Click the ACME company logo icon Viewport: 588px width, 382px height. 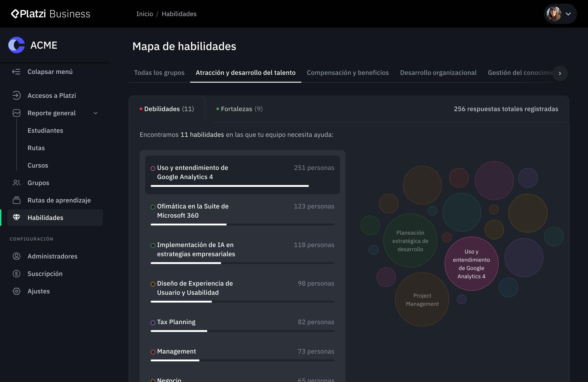[17, 45]
